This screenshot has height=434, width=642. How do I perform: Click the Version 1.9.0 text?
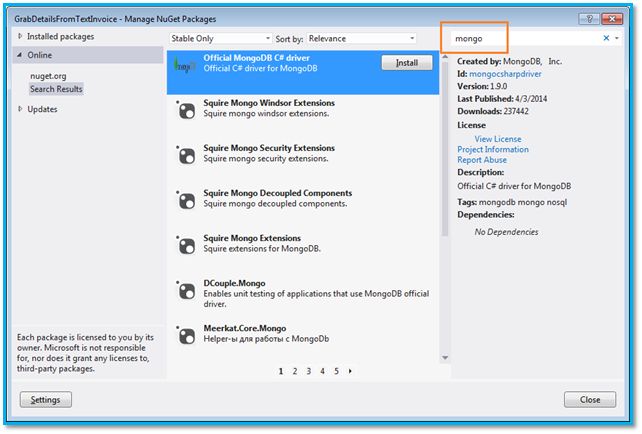pos(482,86)
